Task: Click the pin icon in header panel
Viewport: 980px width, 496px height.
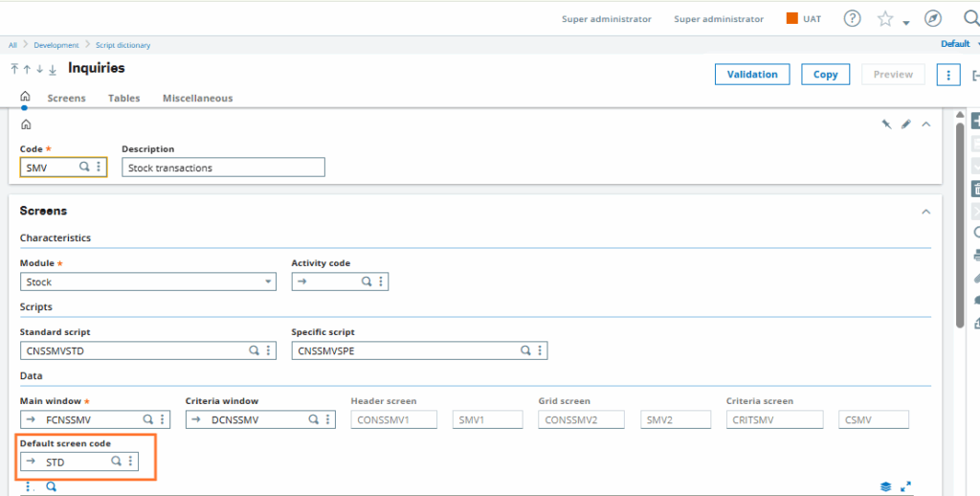Action: (886, 124)
